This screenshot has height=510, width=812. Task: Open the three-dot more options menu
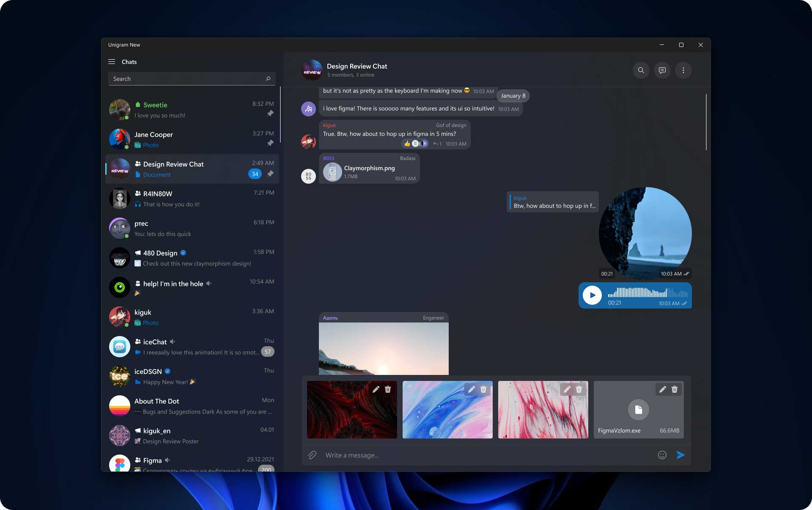tap(683, 70)
